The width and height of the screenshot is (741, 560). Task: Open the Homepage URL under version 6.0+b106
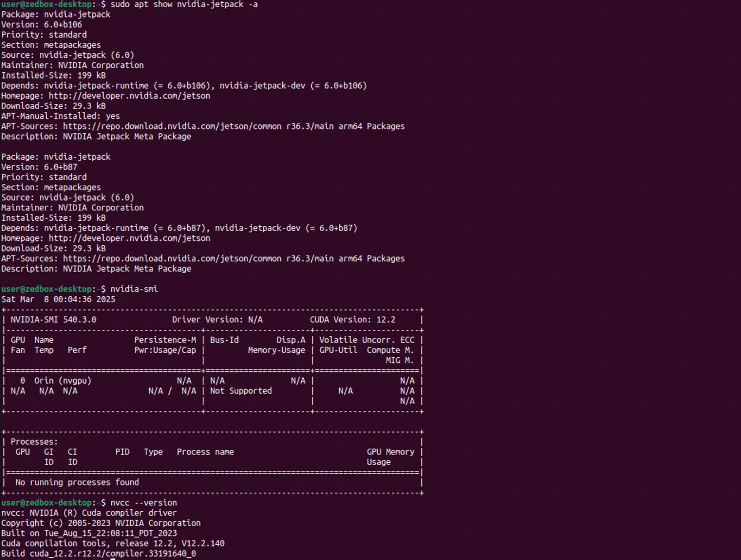129,96
